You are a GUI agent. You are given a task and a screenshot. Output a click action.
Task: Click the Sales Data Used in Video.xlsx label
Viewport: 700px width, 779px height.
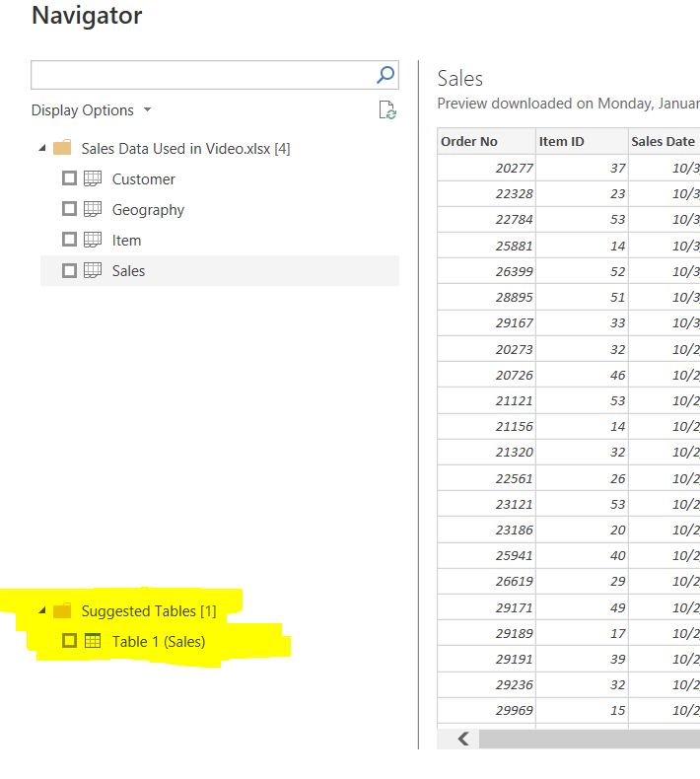(x=185, y=149)
